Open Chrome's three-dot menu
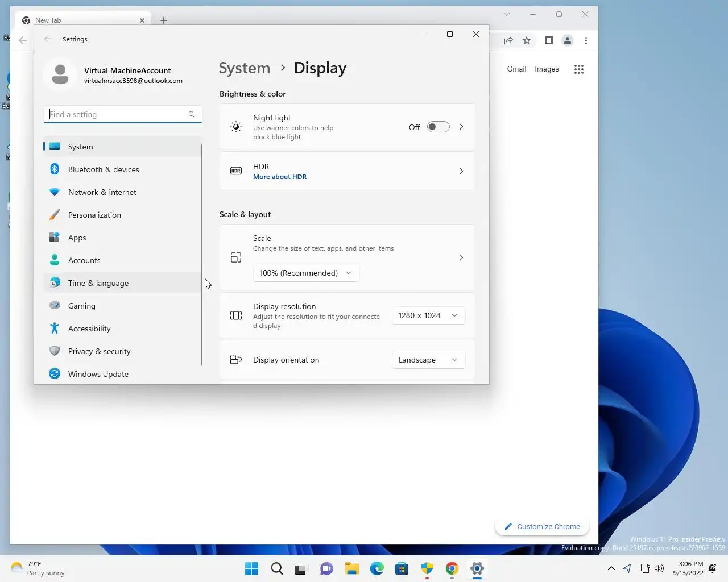This screenshot has height=582, width=728. click(586, 40)
